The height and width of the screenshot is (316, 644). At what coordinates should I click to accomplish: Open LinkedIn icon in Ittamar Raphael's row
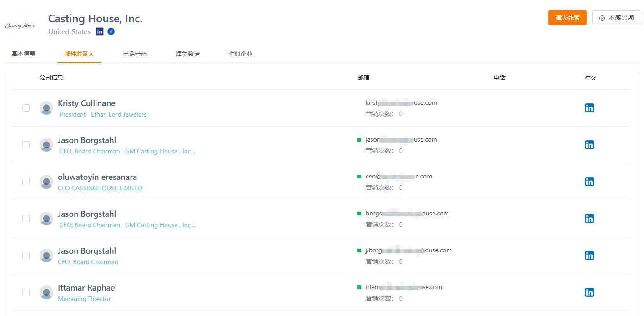589,292
